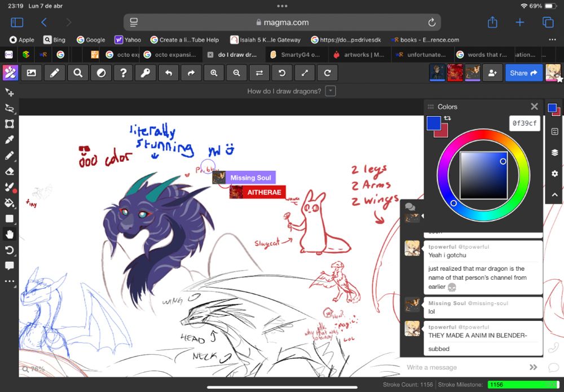Viewport: 564px width, 392px height.
Task: Zoom in on the canvas
Action: coord(214,73)
